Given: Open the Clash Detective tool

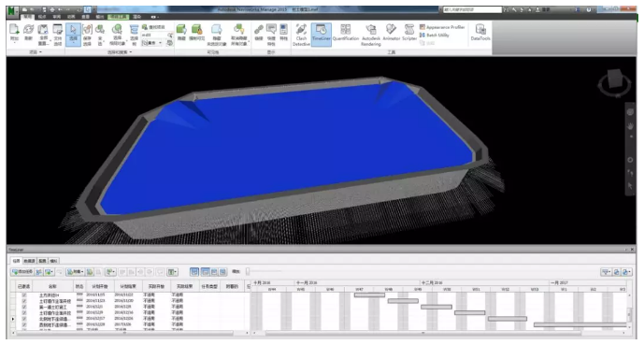Looking at the screenshot, I should coord(301,35).
